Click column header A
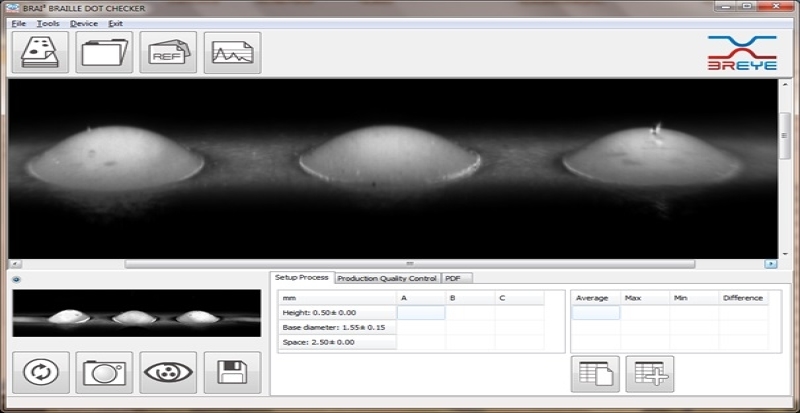Screen dimensions: 800x413 point(421,298)
